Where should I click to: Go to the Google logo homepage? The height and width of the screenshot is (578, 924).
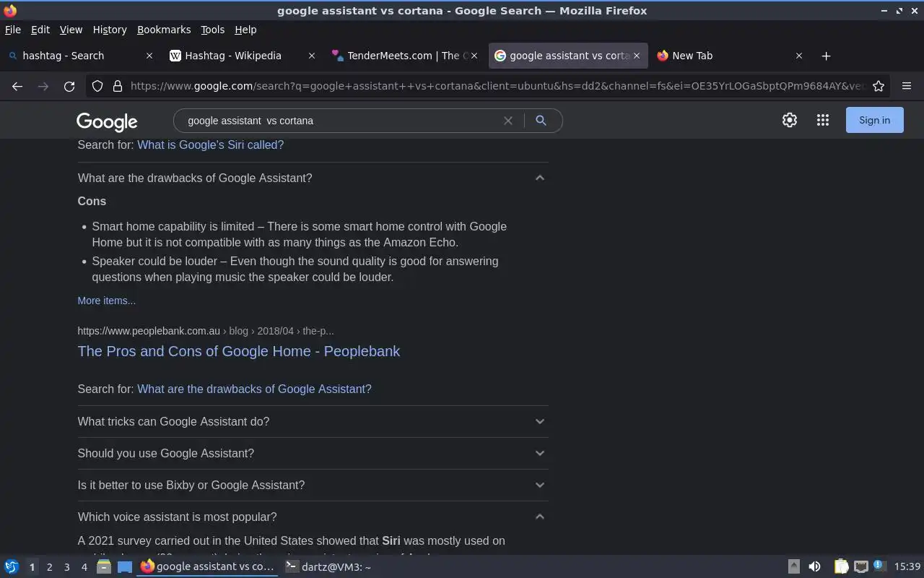click(107, 121)
